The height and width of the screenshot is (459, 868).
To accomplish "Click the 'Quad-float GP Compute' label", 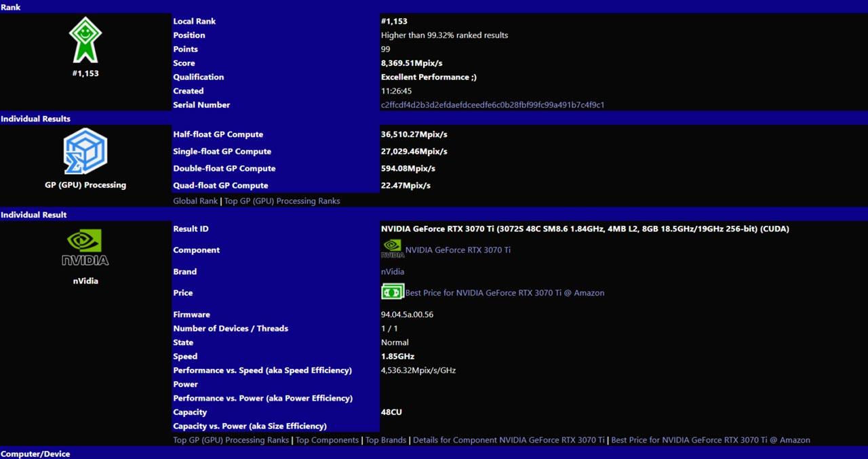I will (220, 185).
